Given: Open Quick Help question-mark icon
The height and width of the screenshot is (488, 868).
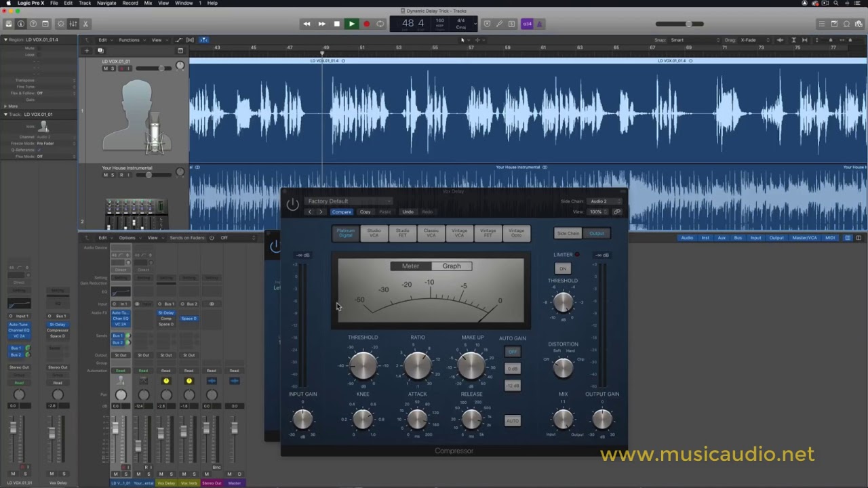Looking at the screenshot, I should click(33, 24).
